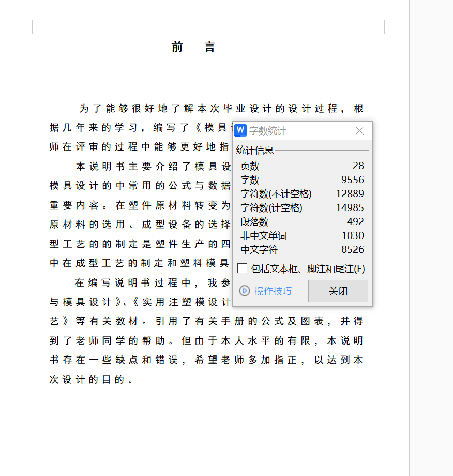
Task: Select the 中文字符 value 8526
Action: tap(352, 250)
